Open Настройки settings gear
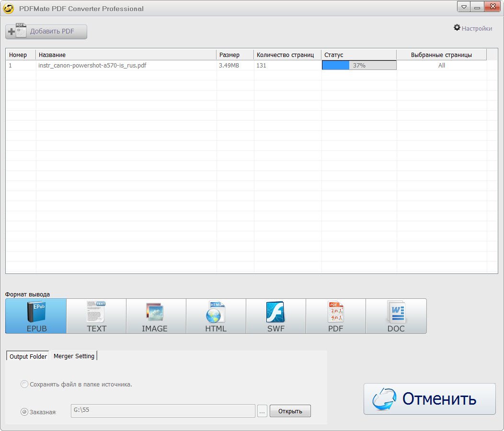The image size is (504, 431). [x=472, y=28]
